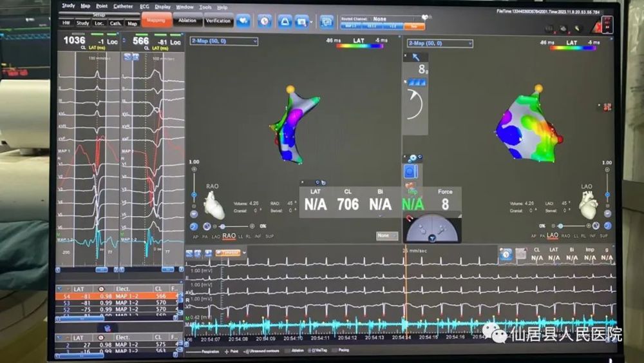Click the blue heart icon in toolbar

pos(243,21)
